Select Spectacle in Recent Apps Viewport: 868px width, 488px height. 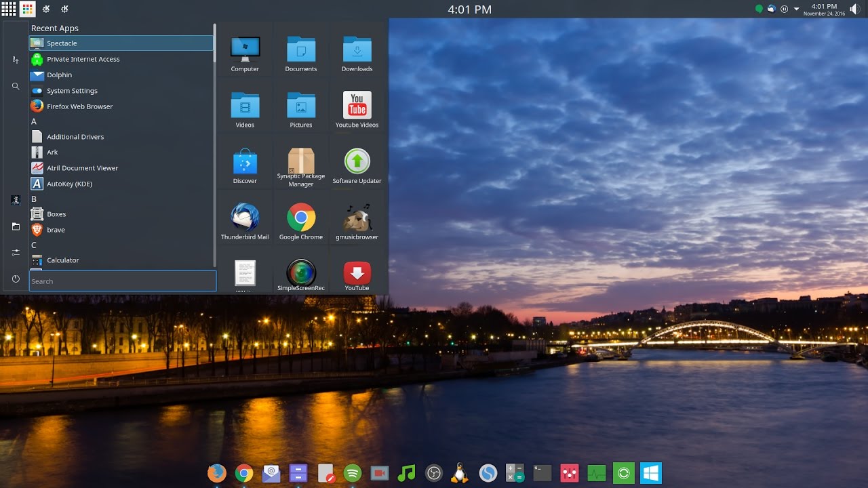(x=121, y=43)
